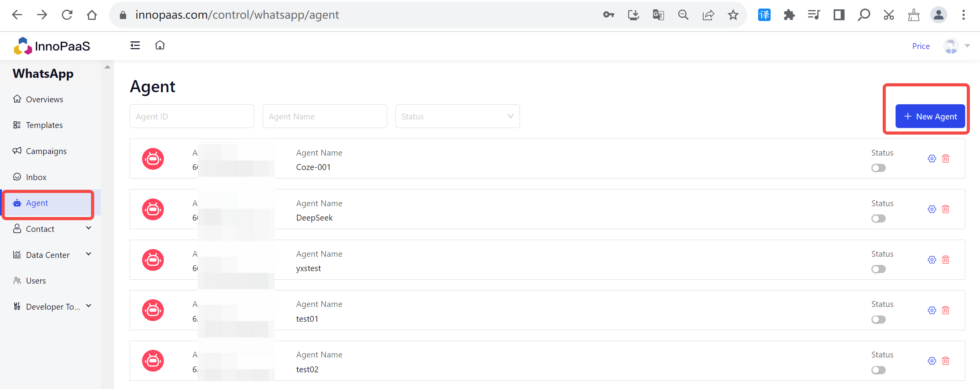The height and width of the screenshot is (389, 980).
Task: Click the Agent Name search field
Action: [325, 116]
